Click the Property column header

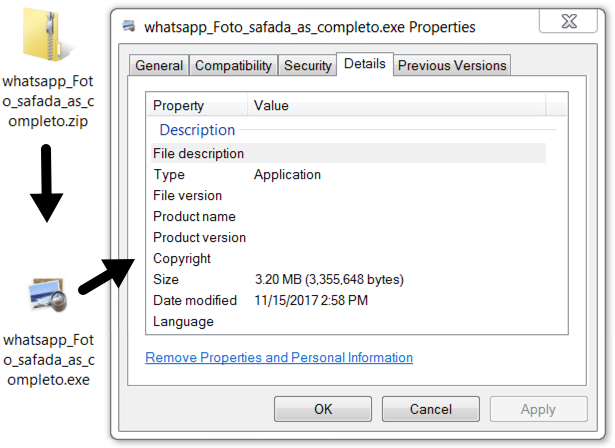[197, 105]
